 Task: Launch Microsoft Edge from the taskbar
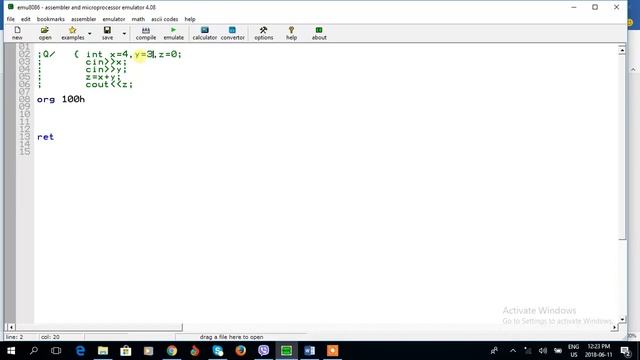(x=80, y=351)
